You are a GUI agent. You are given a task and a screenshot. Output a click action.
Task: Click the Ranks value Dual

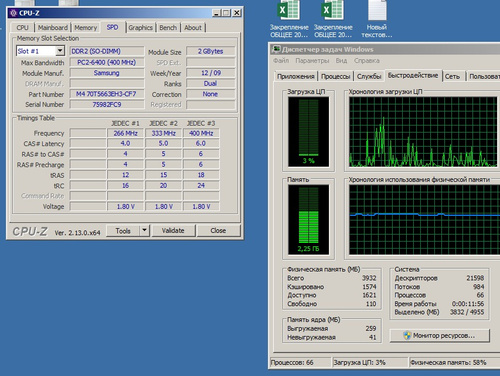pos(210,83)
